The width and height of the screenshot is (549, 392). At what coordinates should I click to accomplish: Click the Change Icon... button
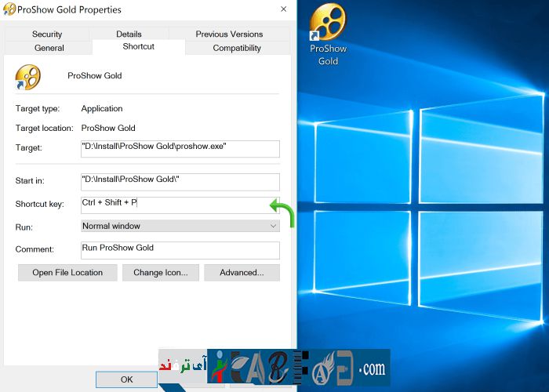(160, 273)
